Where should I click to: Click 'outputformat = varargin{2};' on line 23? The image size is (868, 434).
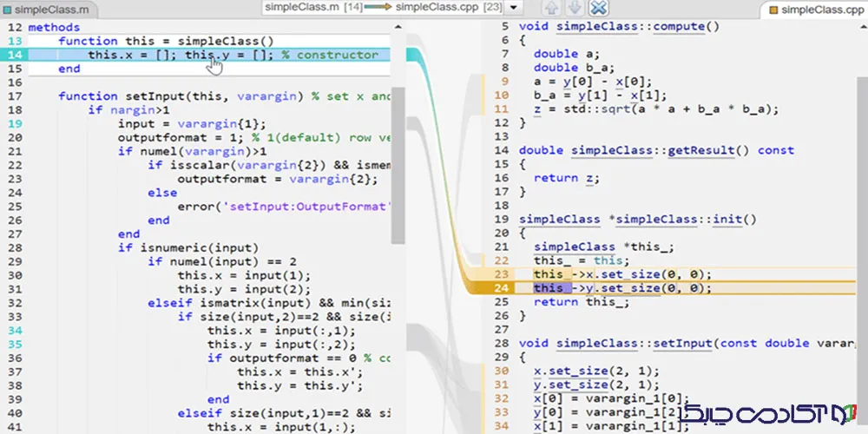(x=278, y=178)
